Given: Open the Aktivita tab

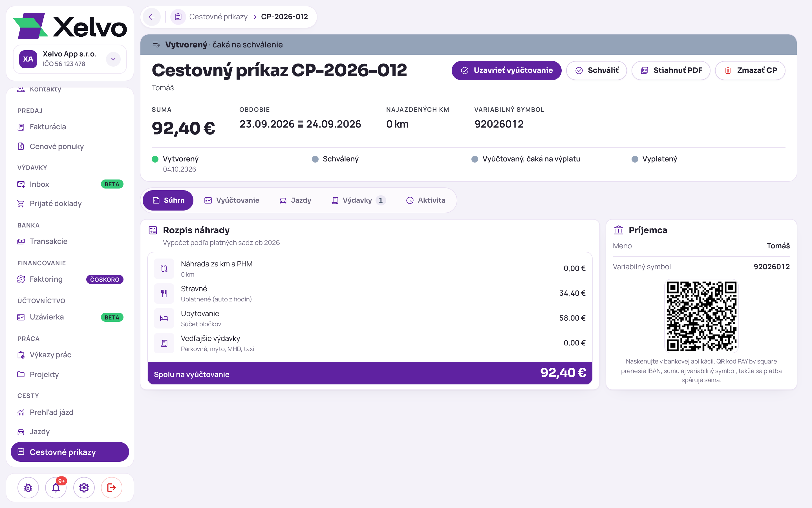Looking at the screenshot, I should (x=426, y=200).
